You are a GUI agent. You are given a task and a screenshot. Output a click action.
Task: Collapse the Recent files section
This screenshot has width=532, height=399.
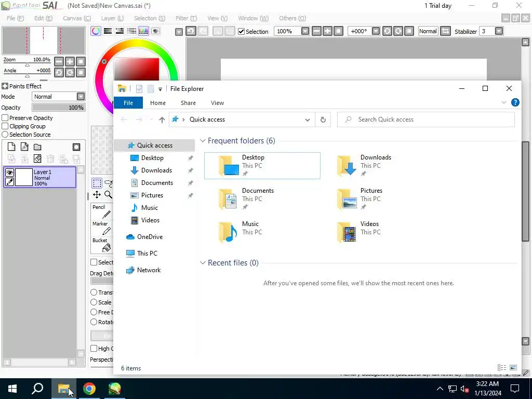pos(203,262)
